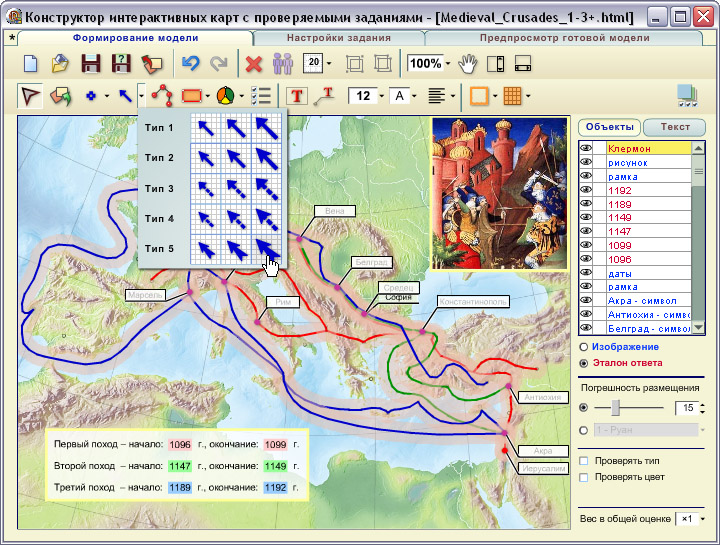This screenshot has height=545, width=720.
Task: Expand the frame border dropdown arrow
Action: [x=495, y=96]
